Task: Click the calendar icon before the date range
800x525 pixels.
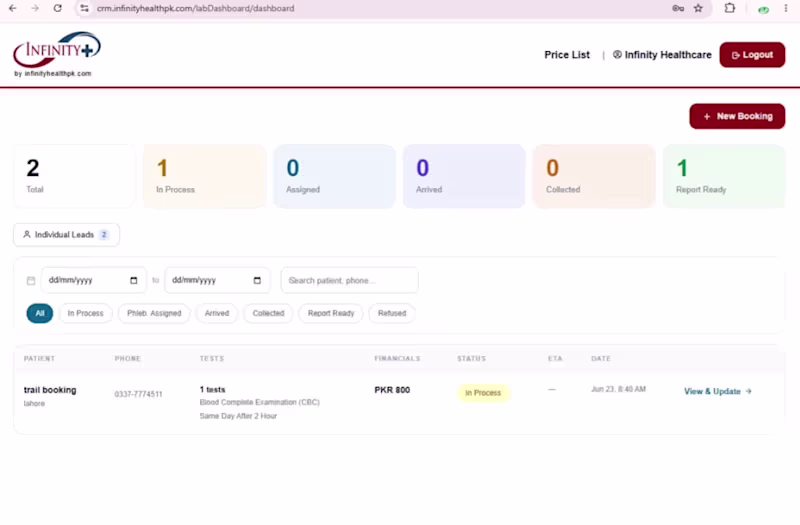Action: tap(31, 281)
